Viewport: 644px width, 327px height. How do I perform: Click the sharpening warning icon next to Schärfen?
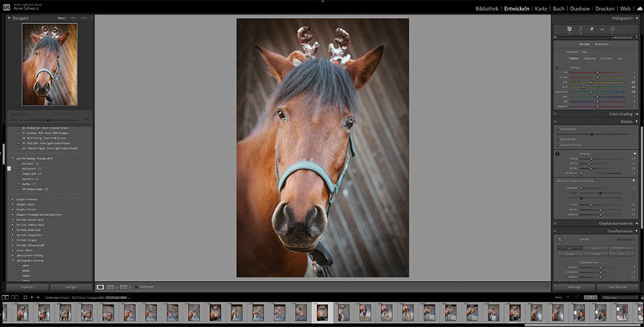557,154
